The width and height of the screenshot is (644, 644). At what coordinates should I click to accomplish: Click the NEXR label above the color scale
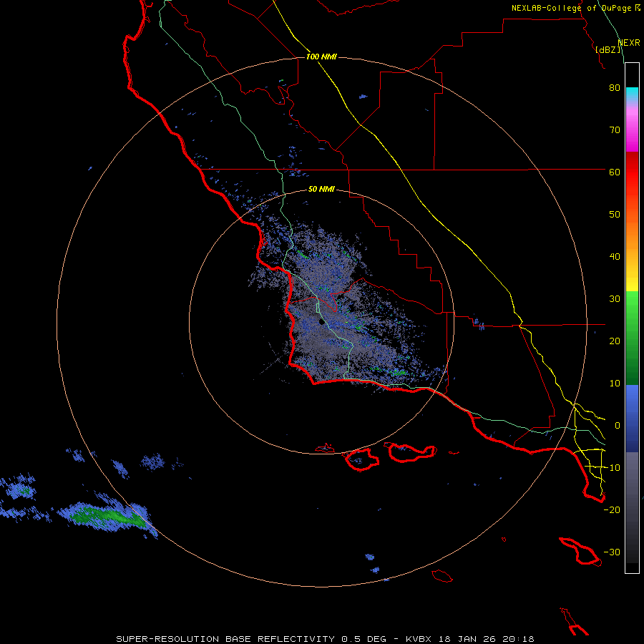[x=628, y=43]
